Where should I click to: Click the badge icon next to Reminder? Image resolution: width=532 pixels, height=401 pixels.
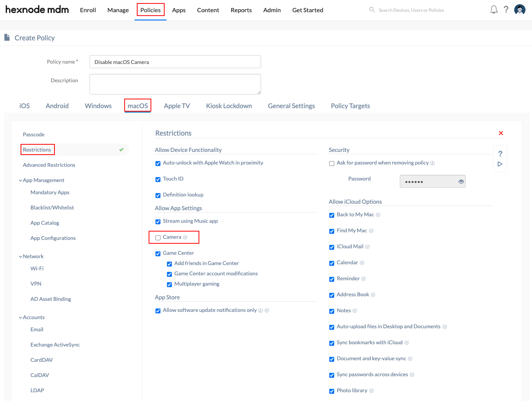pos(364,279)
